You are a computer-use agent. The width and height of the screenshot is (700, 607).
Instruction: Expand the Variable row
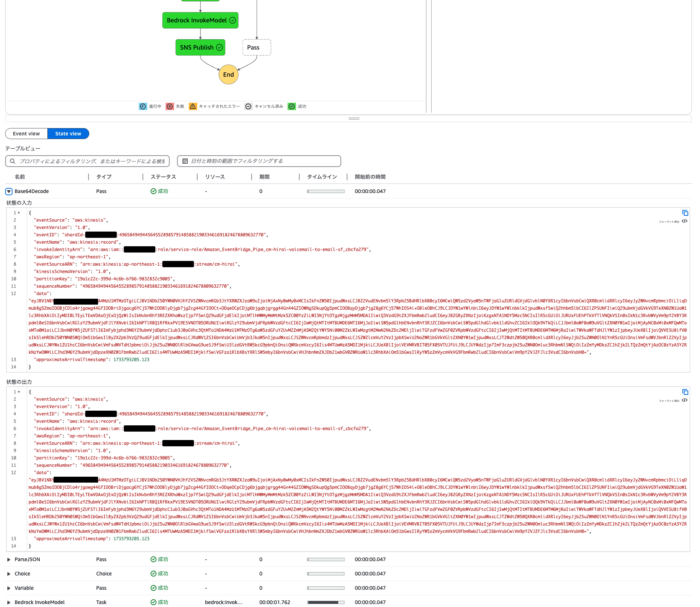coord(9,588)
